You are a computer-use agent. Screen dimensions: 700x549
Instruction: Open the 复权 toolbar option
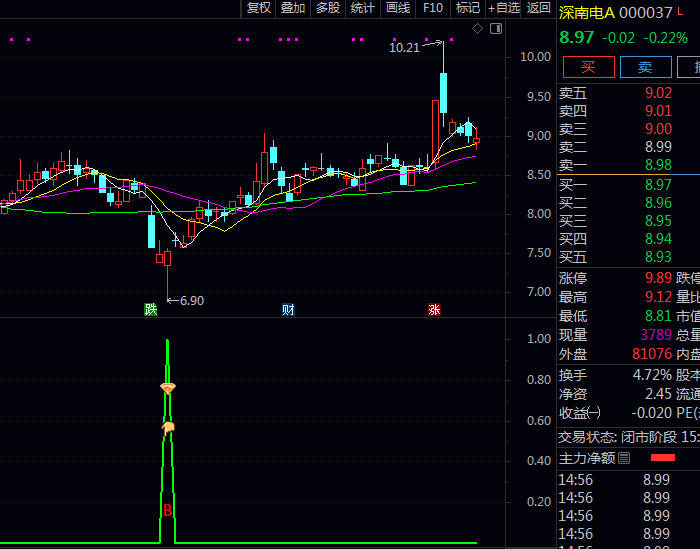pyautogui.click(x=258, y=8)
